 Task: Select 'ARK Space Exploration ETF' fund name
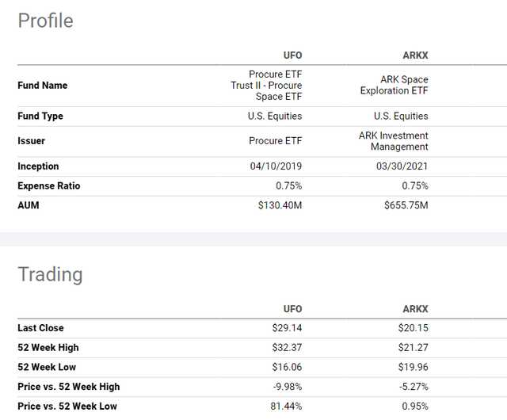tap(395, 85)
